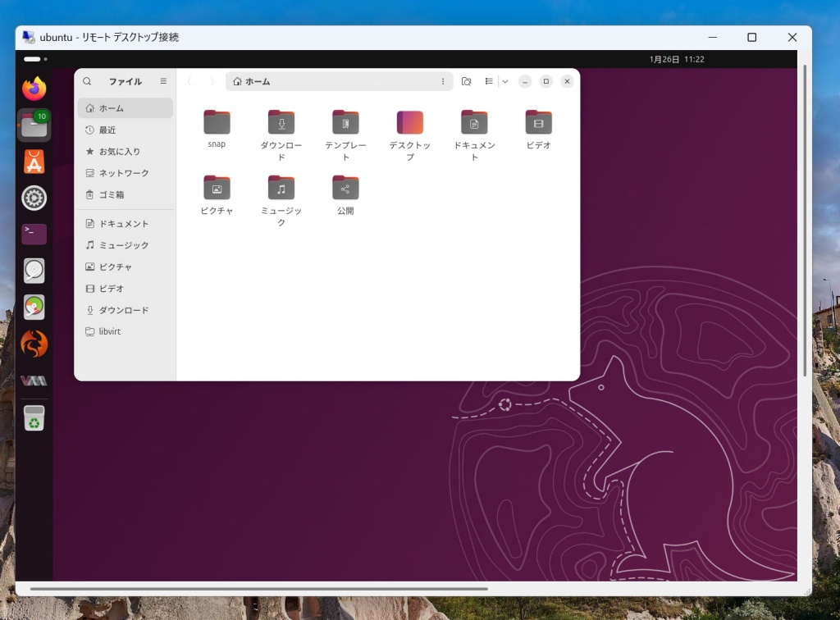Select ゴミ箱 in the sidebar
The width and height of the screenshot is (840, 620).
112,195
